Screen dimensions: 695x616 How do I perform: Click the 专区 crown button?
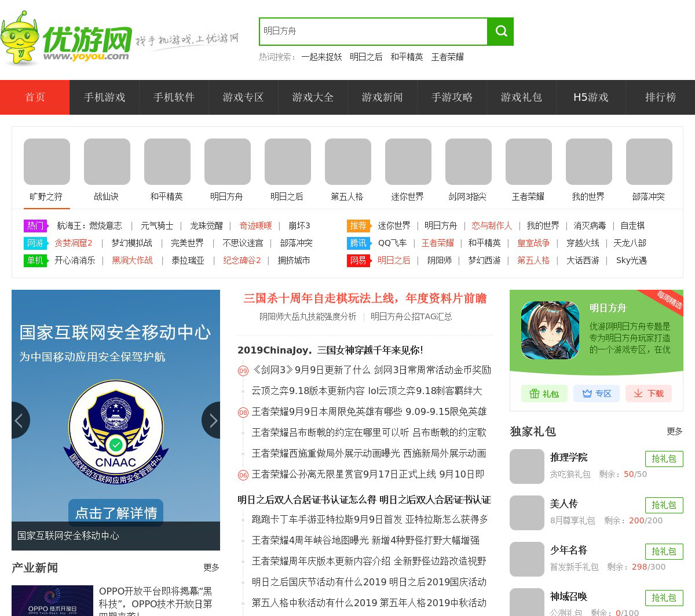597,393
